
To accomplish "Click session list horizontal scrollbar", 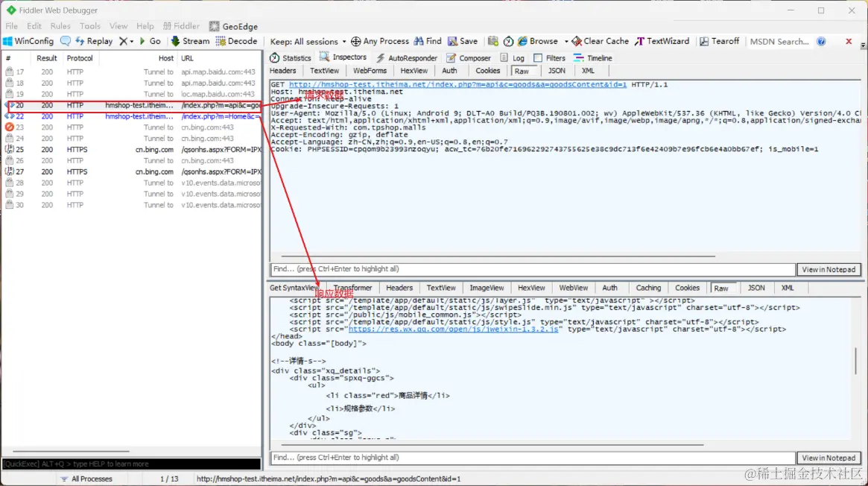I will pyautogui.click(x=71, y=451).
